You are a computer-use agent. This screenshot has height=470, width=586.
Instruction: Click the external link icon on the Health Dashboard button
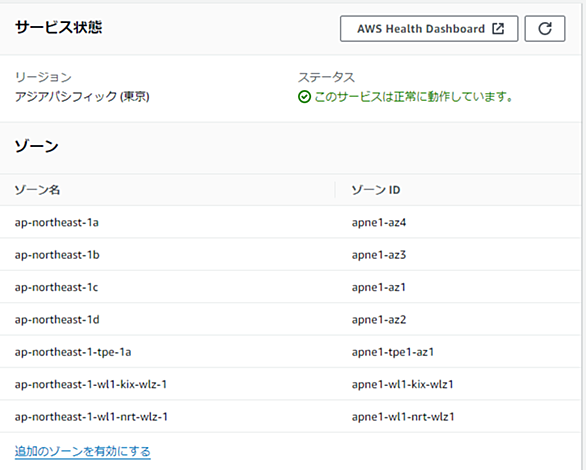point(498,28)
